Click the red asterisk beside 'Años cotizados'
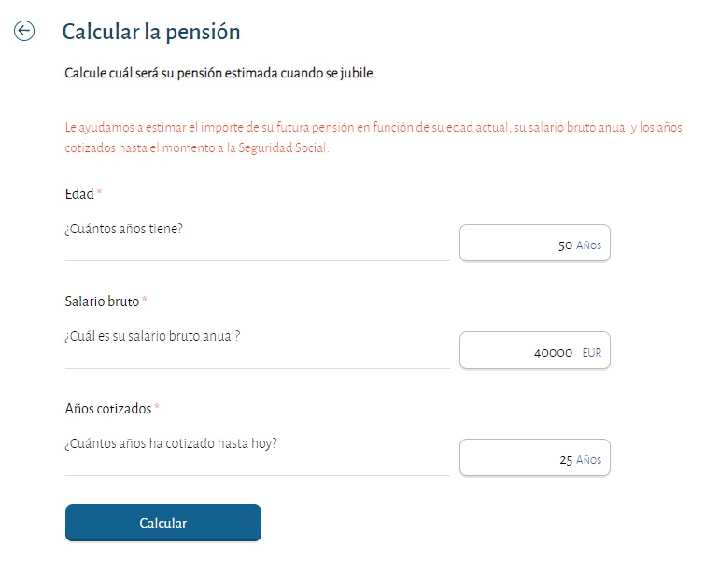The width and height of the screenshot is (705, 588). click(x=157, y=408)
